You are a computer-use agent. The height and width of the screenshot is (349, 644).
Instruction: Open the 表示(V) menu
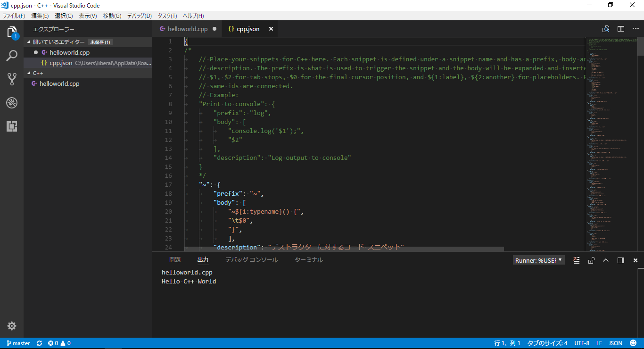tap(88, 16)
